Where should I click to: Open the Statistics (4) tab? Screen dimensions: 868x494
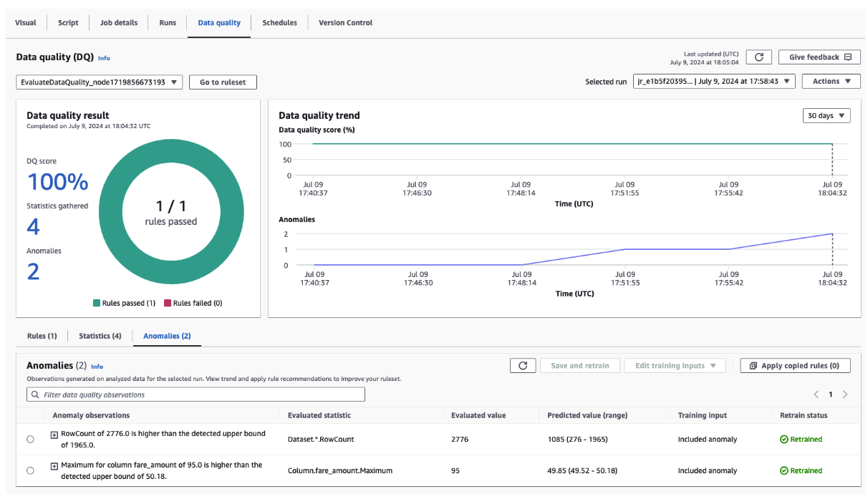click(100, 336)
